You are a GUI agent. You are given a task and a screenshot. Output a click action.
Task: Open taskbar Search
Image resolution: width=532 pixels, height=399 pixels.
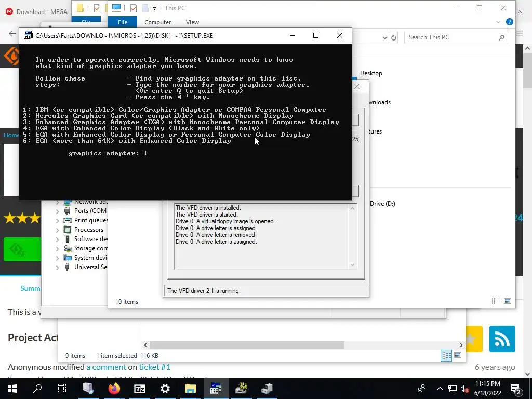(37, 389)
